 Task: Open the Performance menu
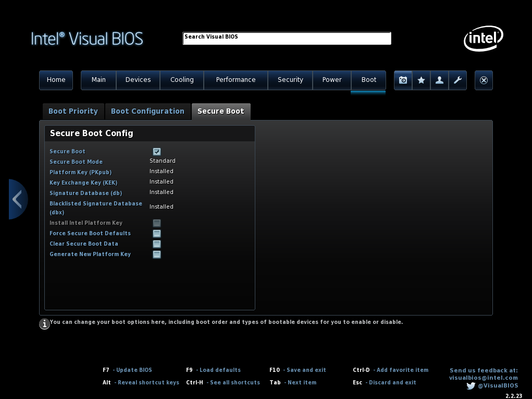point(236,80)
